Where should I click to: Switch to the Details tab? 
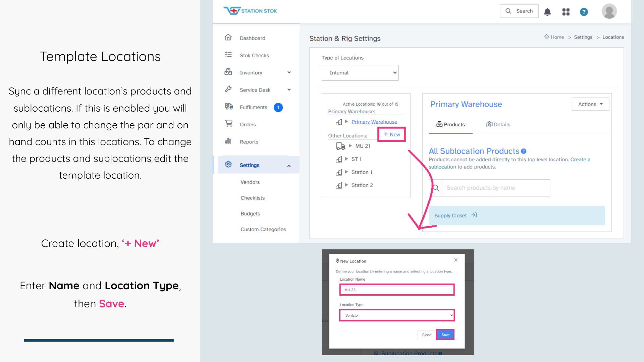click(498, 124)
